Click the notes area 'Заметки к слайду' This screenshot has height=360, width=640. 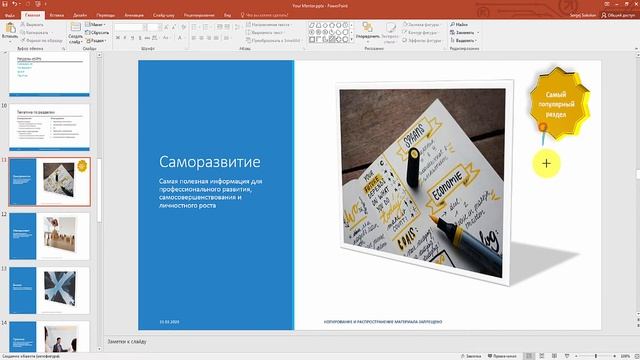tap(127, 341)
